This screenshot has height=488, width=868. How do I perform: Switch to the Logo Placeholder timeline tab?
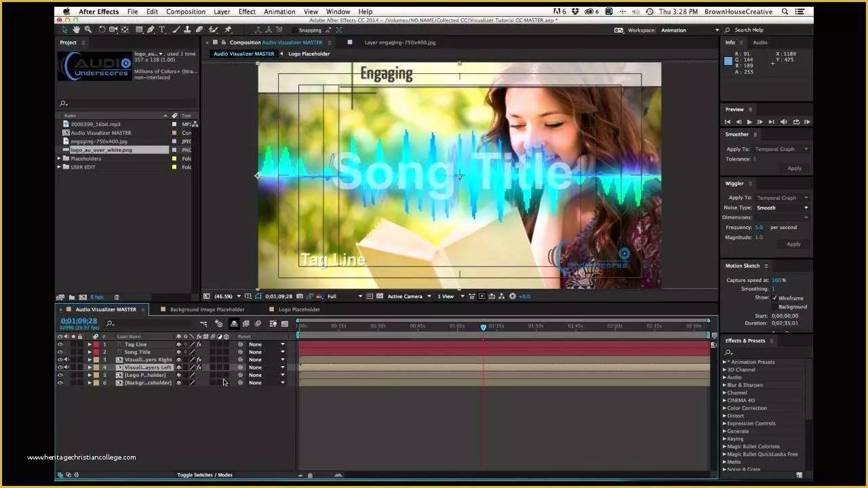(x=300, y=309)
